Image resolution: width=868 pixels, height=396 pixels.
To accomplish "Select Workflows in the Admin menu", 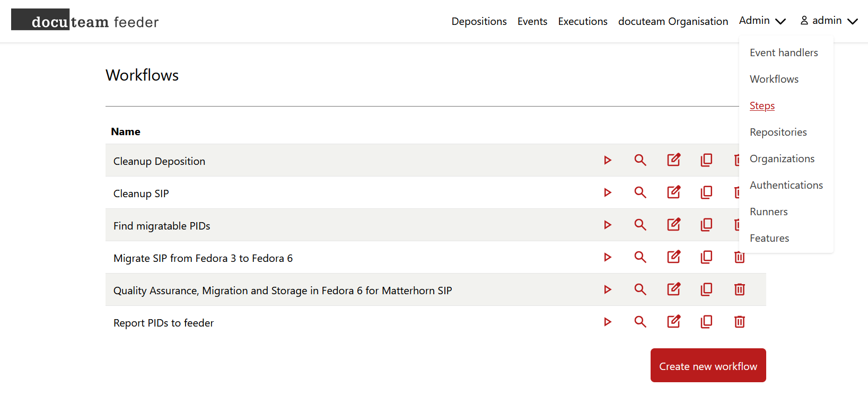I will 774,79.
